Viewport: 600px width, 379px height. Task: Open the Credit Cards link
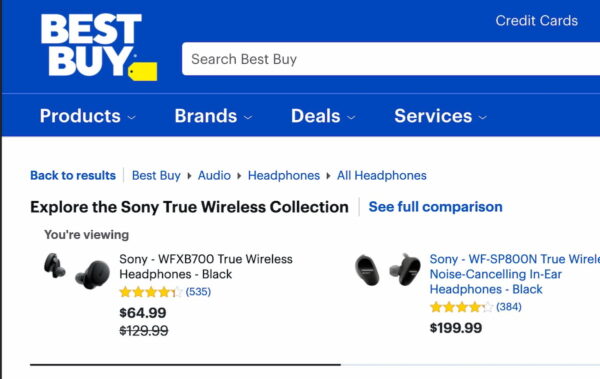536,21
